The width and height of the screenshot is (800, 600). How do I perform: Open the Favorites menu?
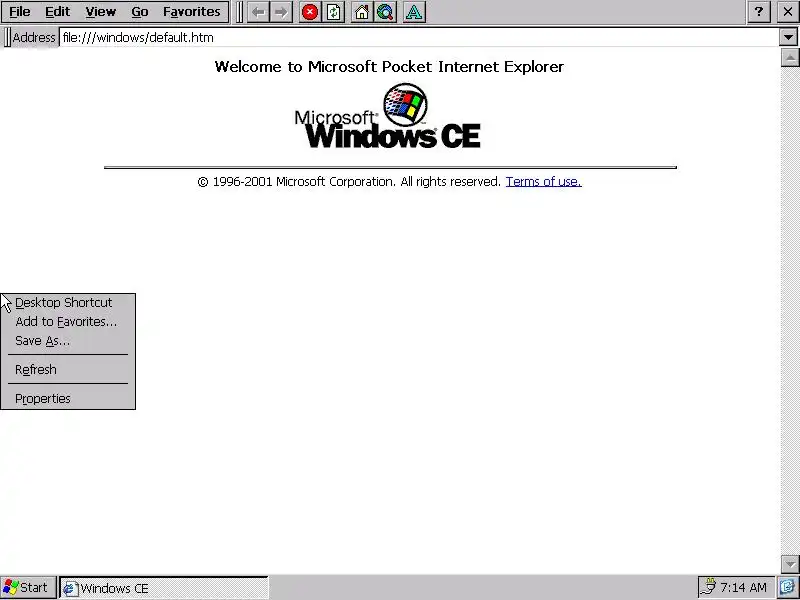(x=192, y=12)
